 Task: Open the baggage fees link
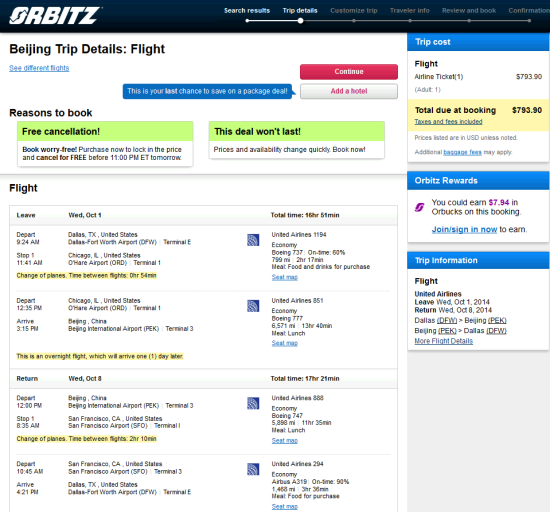pos(462,152)
